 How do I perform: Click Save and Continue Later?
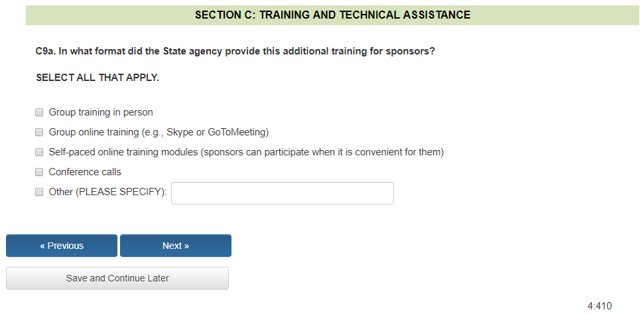click(117, 278)
